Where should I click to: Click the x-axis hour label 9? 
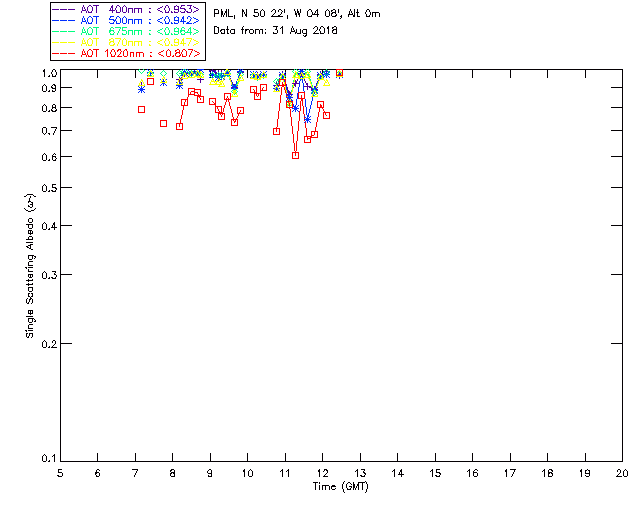click(210, 473)
